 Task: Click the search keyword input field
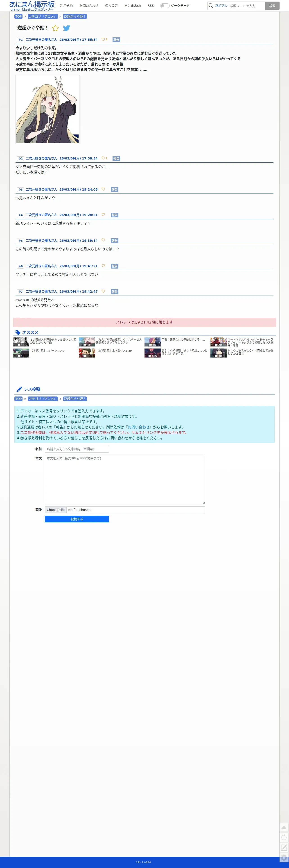click(x=246, y=6)
